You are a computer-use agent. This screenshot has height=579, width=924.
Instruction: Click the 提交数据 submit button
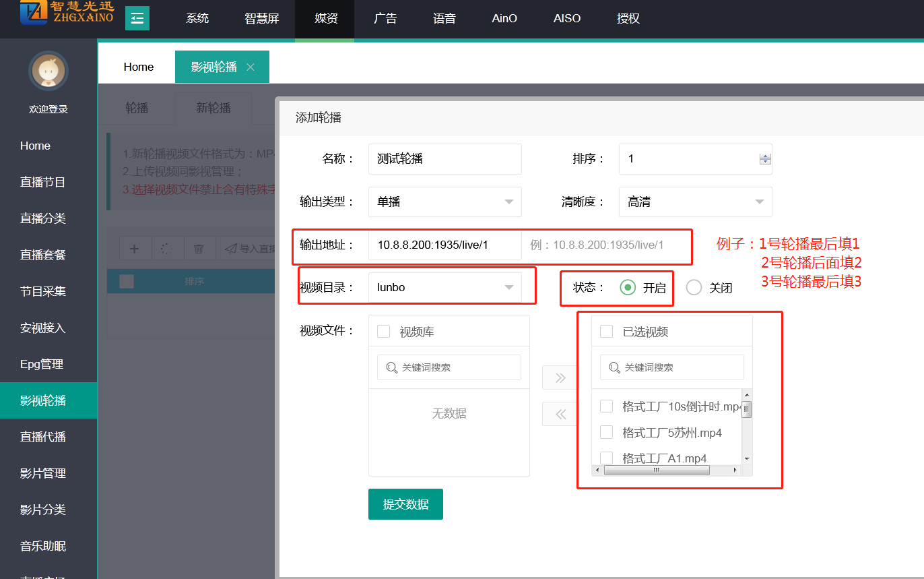coord(405,504)
